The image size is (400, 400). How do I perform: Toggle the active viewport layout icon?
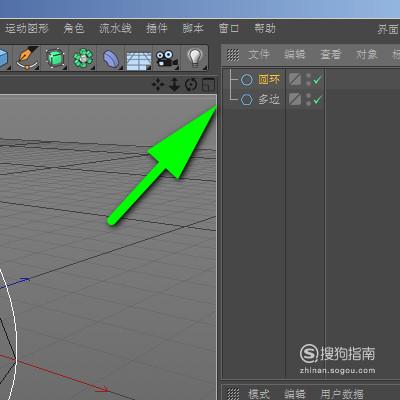208,85
